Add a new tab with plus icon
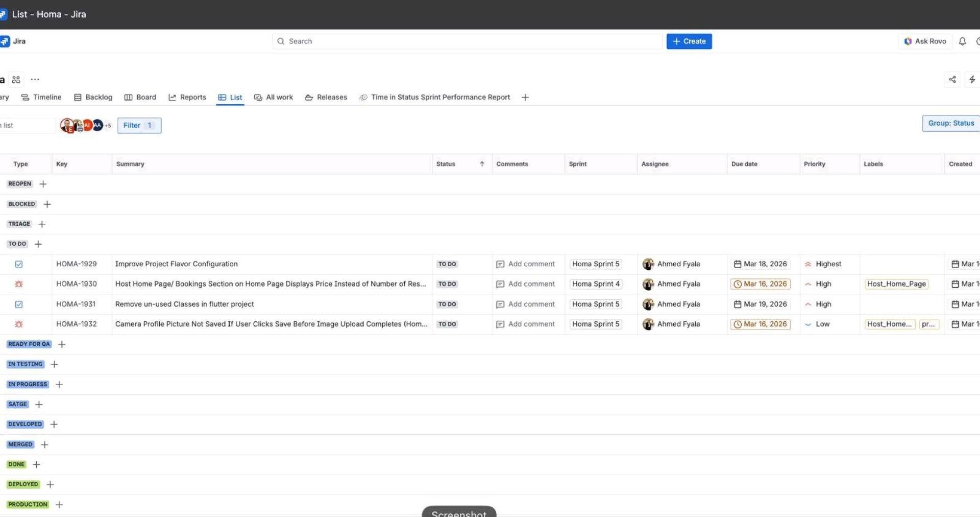Screen dimensions: 980x517 click(x=525, y=97)
